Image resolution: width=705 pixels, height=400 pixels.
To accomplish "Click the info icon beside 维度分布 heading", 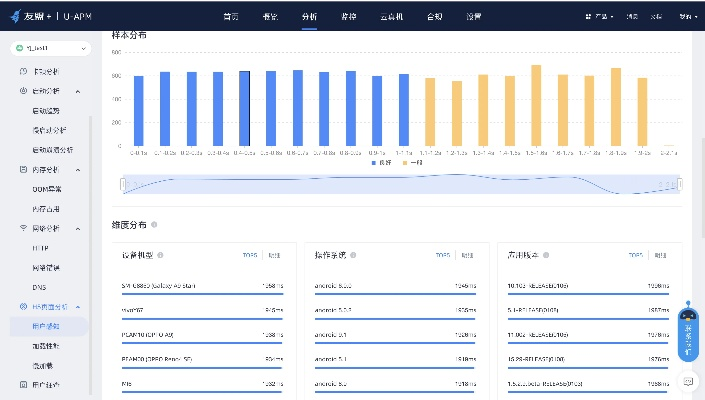I will (x=154, y=224).
